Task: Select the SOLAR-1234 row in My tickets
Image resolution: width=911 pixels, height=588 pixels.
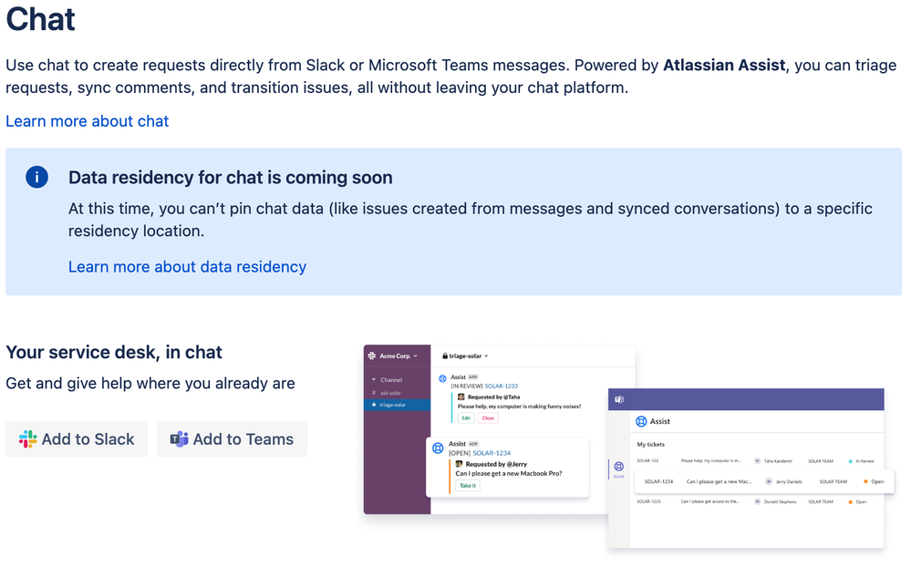Action: pyautogui.click(x=763, y=481)
